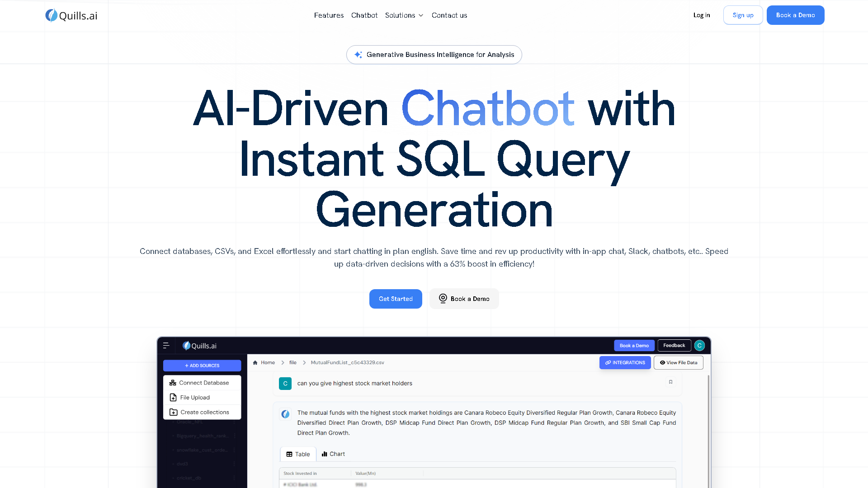Screen dimensions: 868x488
Task: Click the hamburger menu icon in app preview
Action: pos(166,346)
